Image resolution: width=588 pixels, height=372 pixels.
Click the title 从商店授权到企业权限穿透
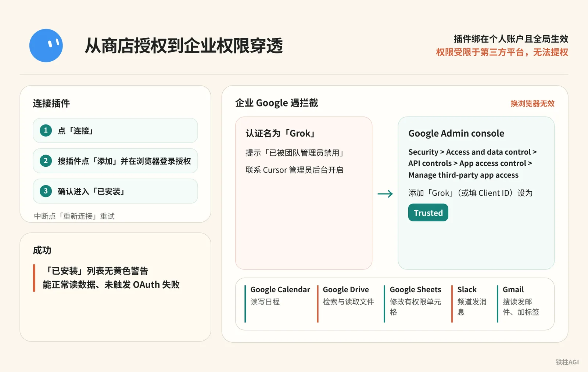(x=184, y=46)
